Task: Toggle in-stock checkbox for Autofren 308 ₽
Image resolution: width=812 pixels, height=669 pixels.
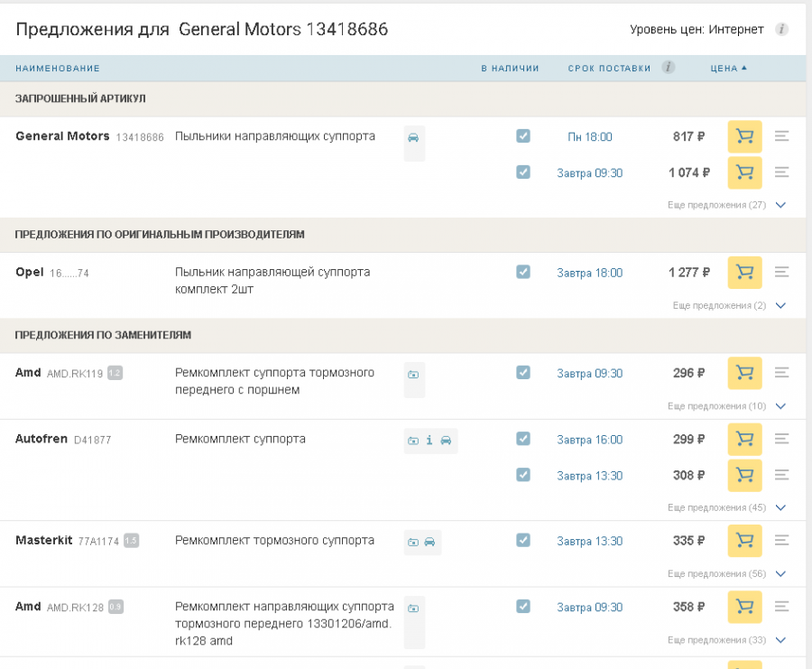Action: pyautogui.click(x=523, y=475)
